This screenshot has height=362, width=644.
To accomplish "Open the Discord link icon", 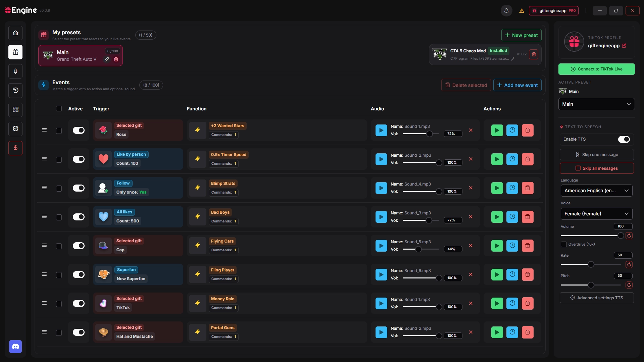I will (15, 347).
